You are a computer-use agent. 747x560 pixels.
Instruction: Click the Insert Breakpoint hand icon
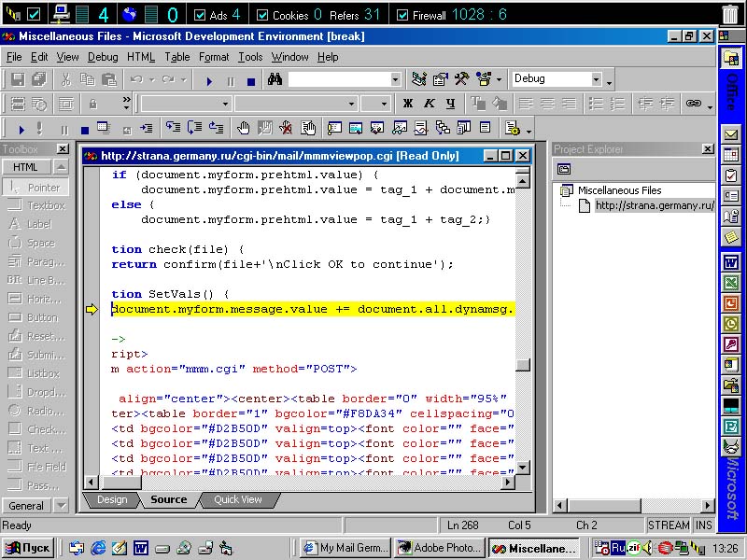[244, 128]
